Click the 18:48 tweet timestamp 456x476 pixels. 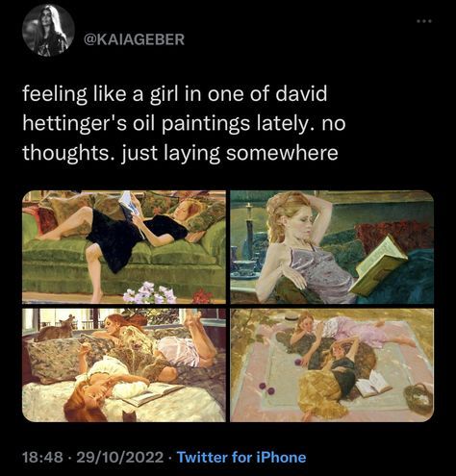[x=42, y=457]
